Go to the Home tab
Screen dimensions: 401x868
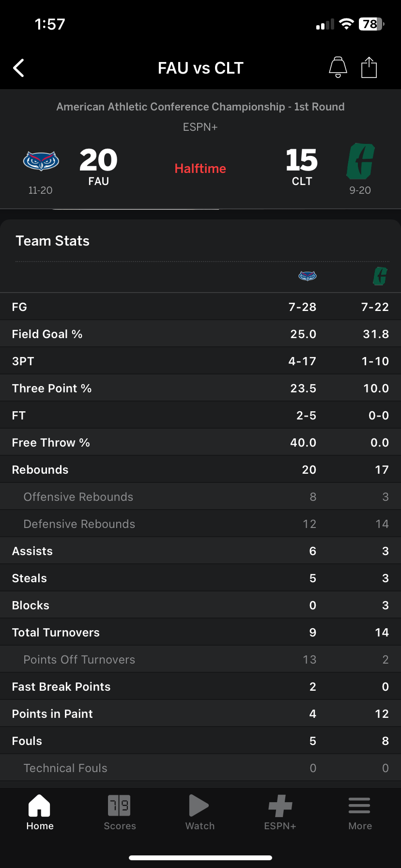pyautogui.click(x=40, y=813)
